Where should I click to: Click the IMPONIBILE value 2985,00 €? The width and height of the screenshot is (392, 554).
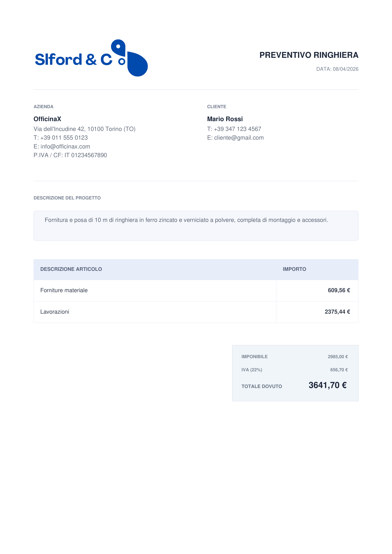pyautogui.click(x=337, y=357)
